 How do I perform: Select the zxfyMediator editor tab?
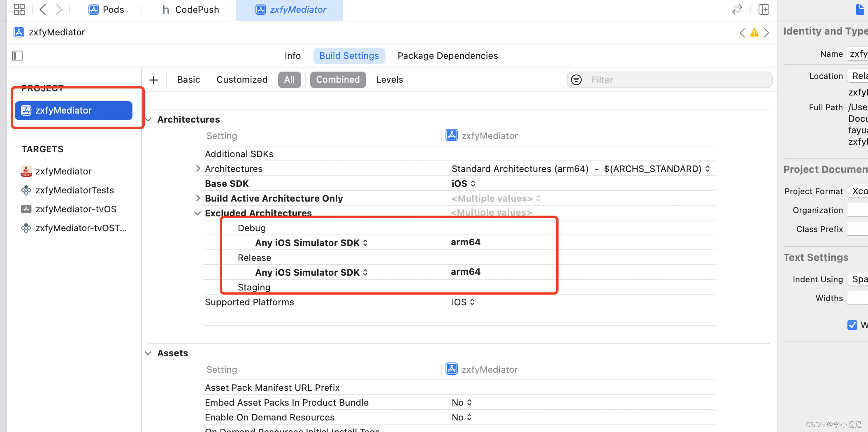coord(290,9)
